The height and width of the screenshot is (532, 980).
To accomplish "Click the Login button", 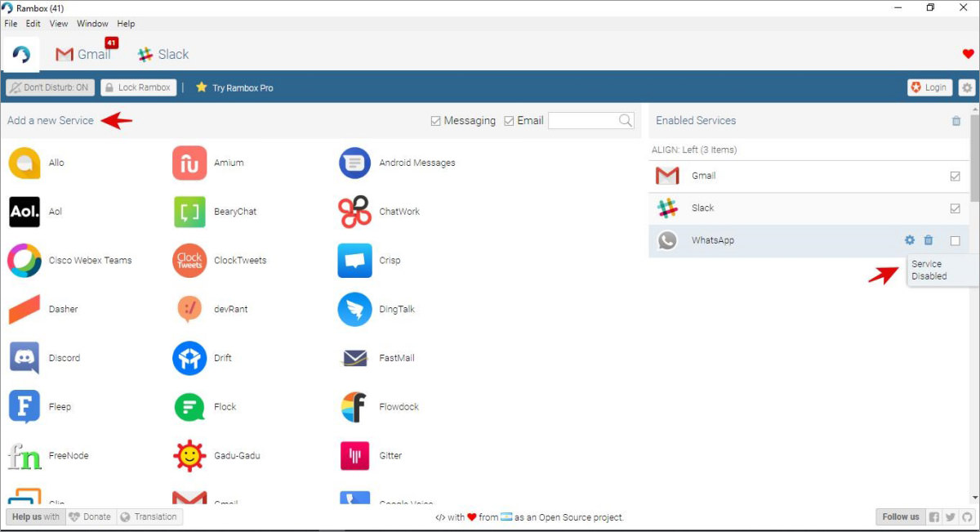I will click(929, 87).
